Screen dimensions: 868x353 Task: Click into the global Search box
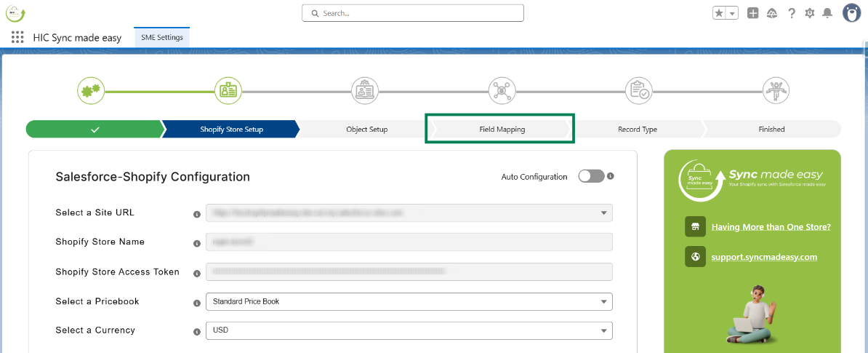click(x=412, y=13)
